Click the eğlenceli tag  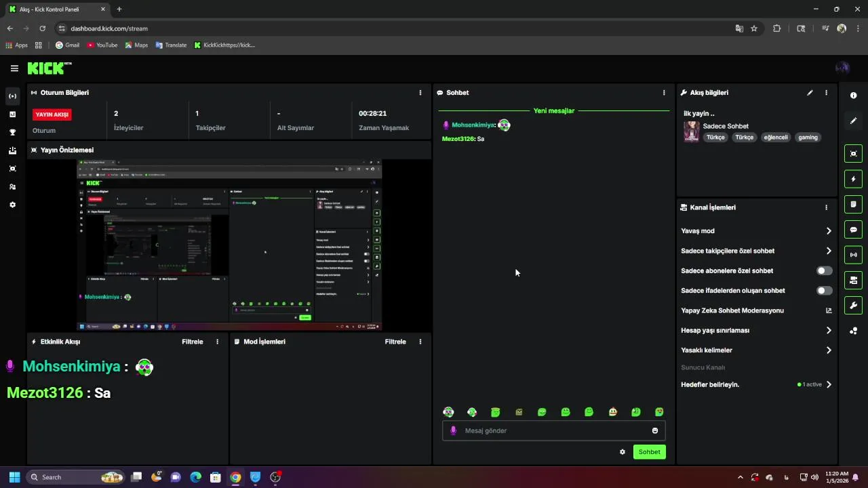[776, 138]
